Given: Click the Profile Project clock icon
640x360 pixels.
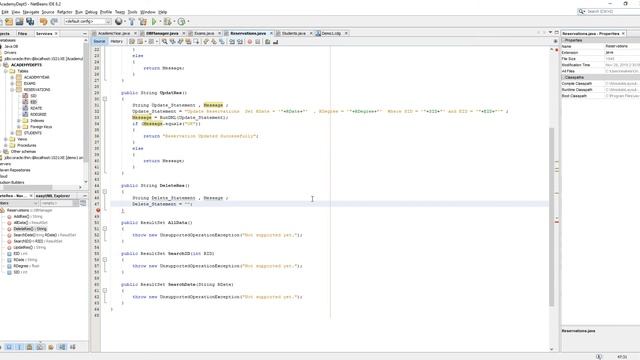Looking at the screenshot, I should (x=181, y=21).
